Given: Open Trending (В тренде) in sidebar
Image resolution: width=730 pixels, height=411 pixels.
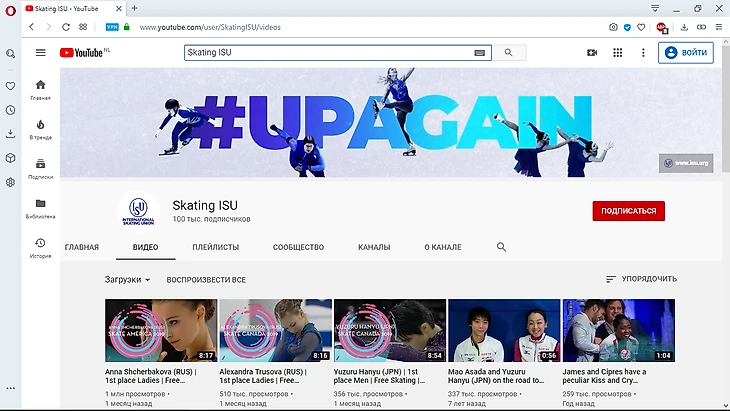Looking at the screenshot, I should 40,128.
